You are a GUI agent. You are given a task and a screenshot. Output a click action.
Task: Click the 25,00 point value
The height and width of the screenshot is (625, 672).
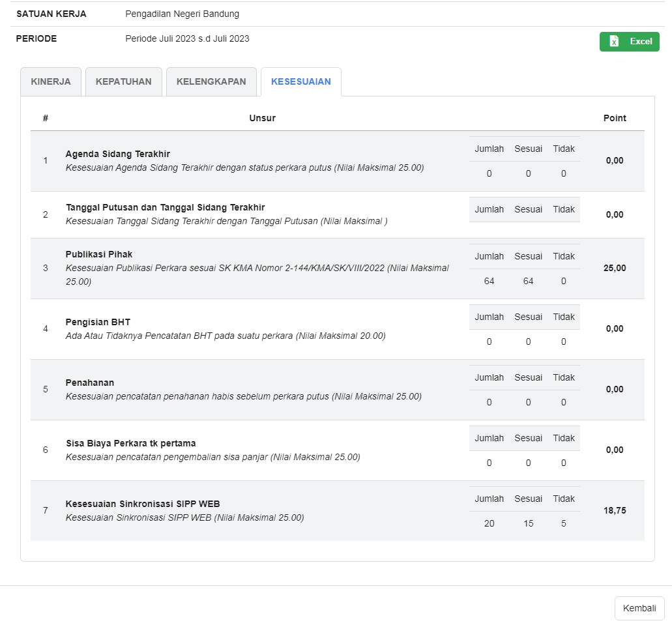[615, 268]
